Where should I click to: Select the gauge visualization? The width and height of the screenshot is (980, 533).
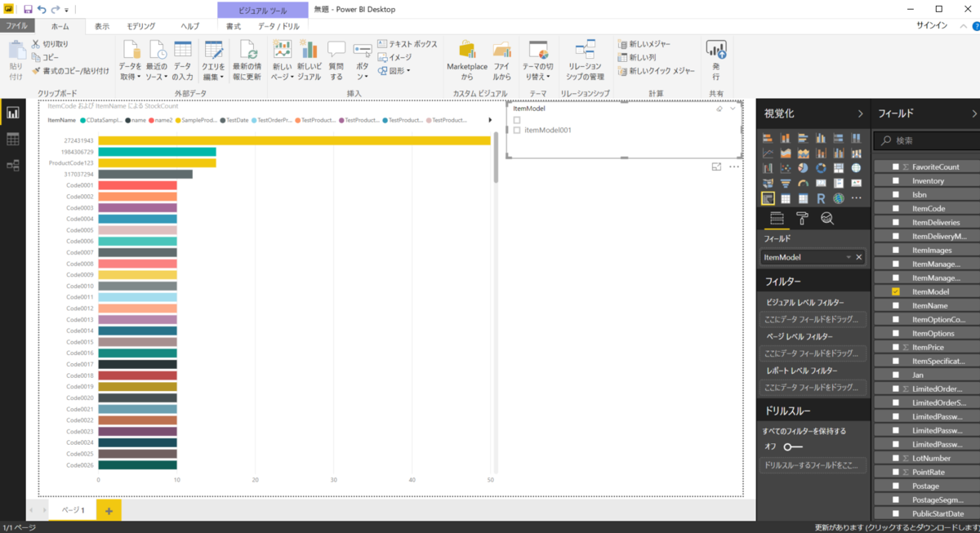click(804, 183)
